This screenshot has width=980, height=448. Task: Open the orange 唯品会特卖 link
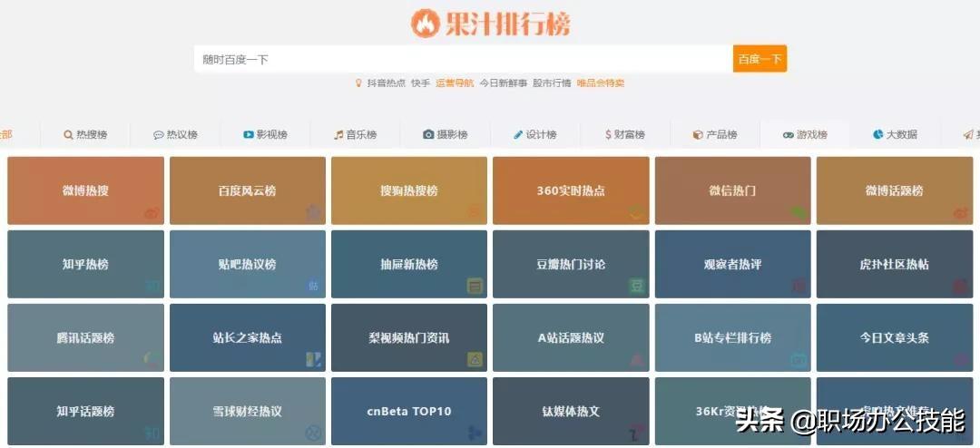pos(600,83)
